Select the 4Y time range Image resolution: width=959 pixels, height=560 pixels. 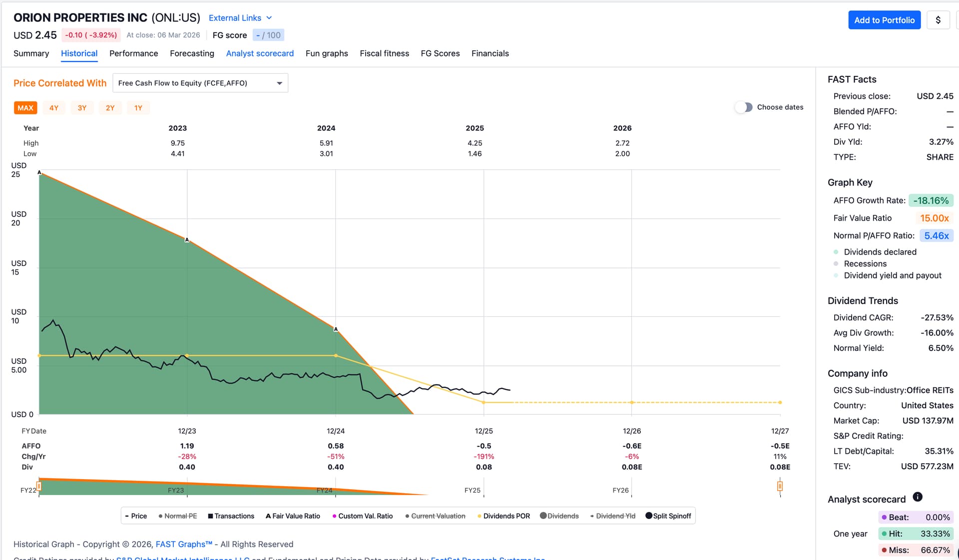54,108
